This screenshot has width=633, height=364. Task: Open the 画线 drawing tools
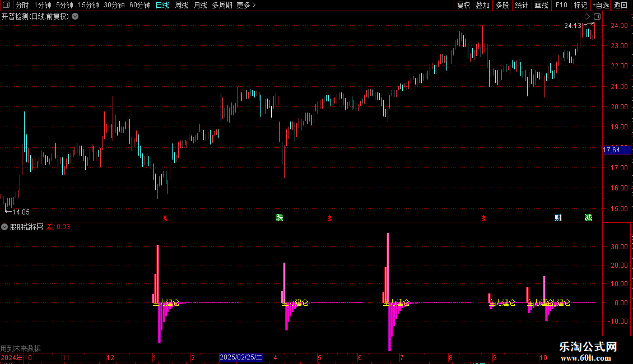pos(541,5)
